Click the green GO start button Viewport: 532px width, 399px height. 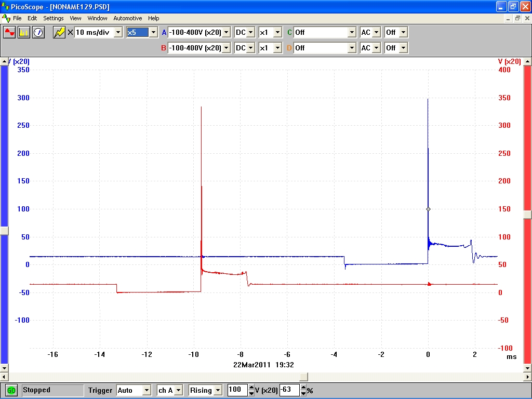tap(11, 390)
